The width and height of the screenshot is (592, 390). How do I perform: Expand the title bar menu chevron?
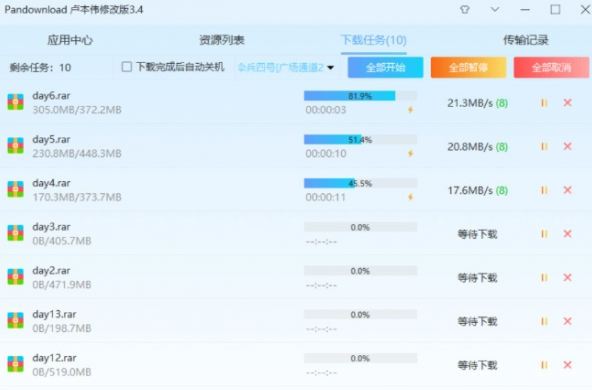(x=495, y=9)
